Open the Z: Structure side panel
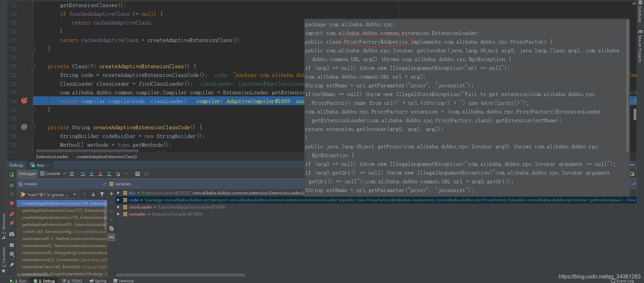Image resolution: width=644 pixels, height=283 pixels. click(x=4, y=226)
